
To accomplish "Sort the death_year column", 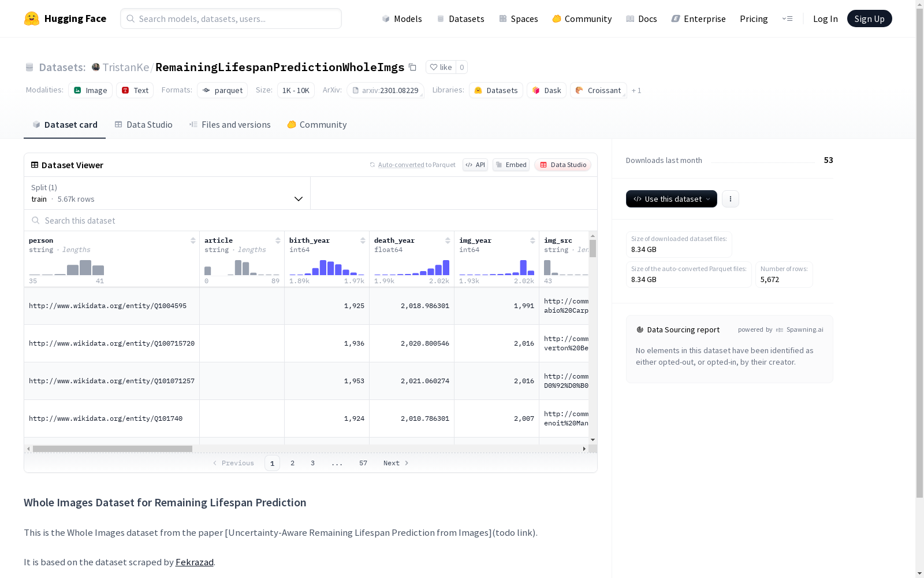I will (448, 240).
